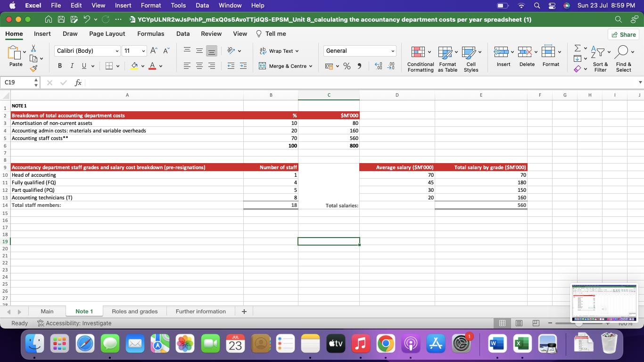The width and height of the screenshot is (644, 362).
Task: Expand fill colour options arrow
Action: tap(143, 66)
